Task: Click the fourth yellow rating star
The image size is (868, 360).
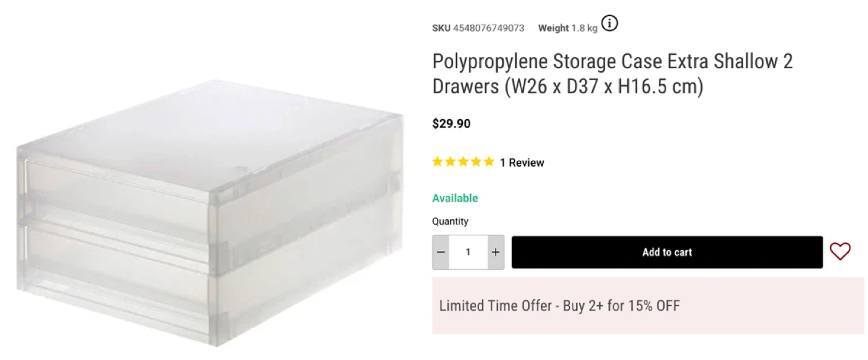Action: click(x=476, y=162)
